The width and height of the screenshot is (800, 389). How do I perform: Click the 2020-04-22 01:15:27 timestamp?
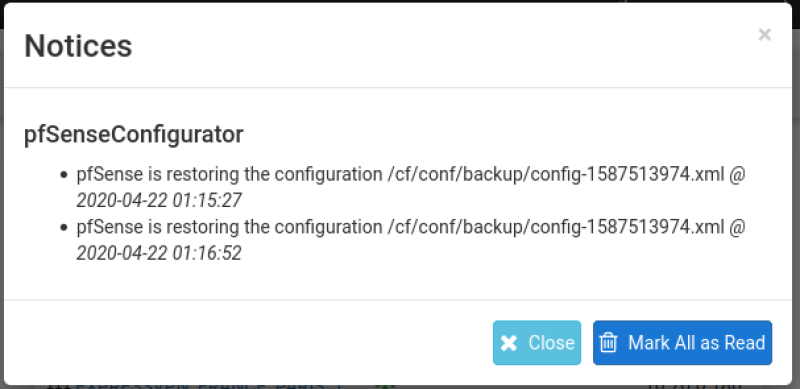pos(159,201)
